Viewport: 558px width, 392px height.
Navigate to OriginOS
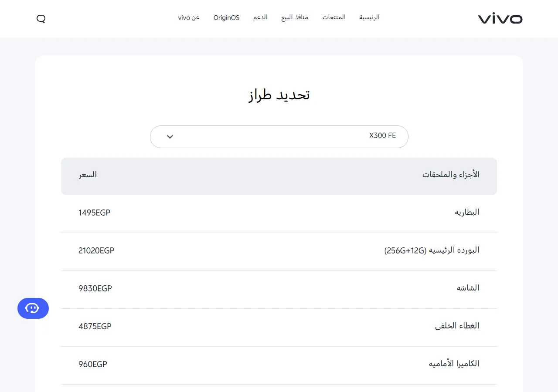pyautogui.click(x=226, y=18)
